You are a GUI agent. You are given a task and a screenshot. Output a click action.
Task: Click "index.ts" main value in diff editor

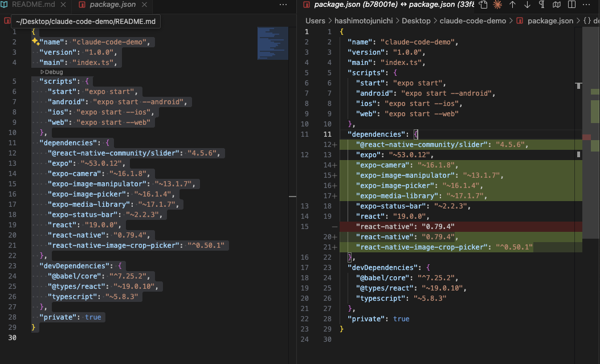click(401, 63)
